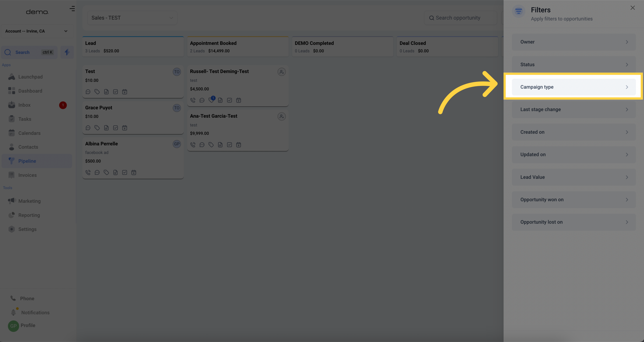Collapse the sidebar with the hamburger icon
The image size is (644, 342).
[x=72, y=9]
